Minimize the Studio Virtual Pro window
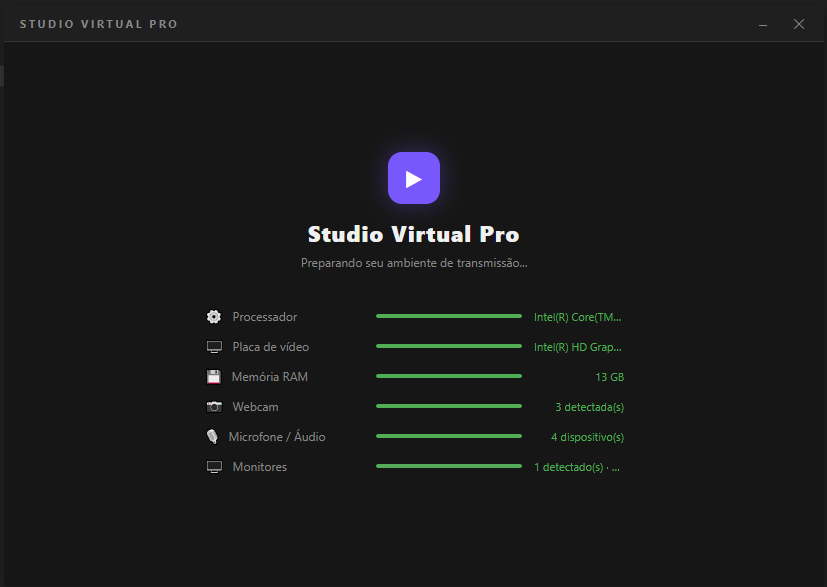The height and width of the screenshot is (587, 827). [763, 24]
